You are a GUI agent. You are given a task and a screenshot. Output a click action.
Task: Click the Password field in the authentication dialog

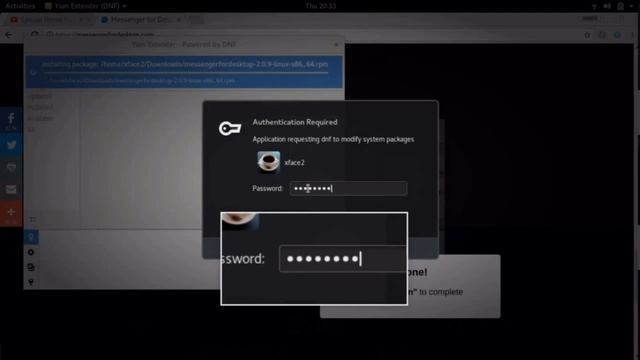pyautogui.click(x=348, y=188)
